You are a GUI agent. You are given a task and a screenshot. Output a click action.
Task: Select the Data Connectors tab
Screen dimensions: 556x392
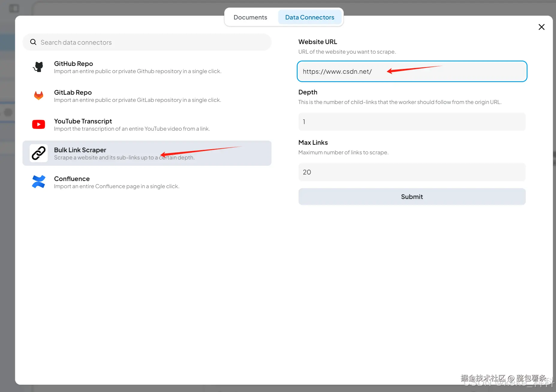310,17
